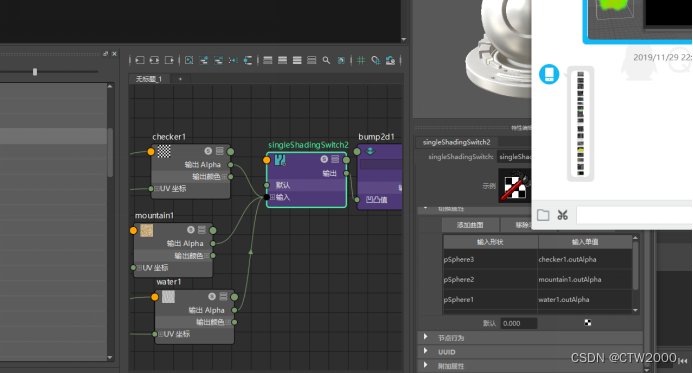Set full node view mode icon
The height and width of the screenshot is (373, 693).
click(297, 60)
